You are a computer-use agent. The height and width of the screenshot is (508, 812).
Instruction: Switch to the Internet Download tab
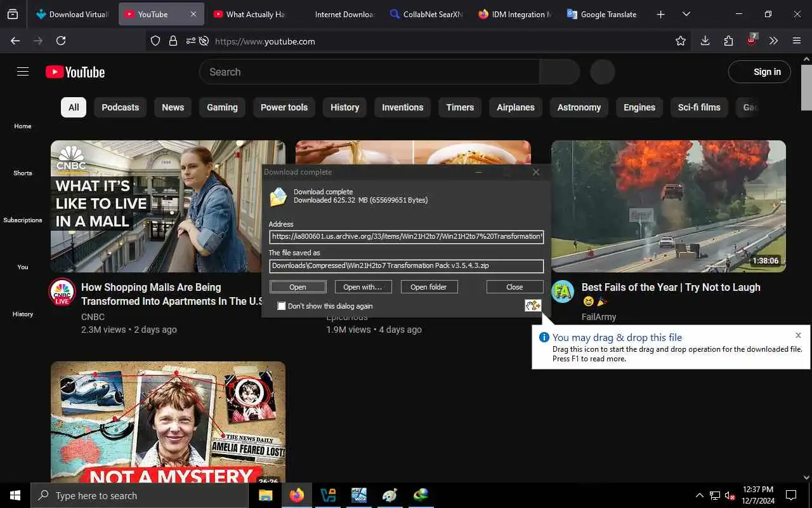pyautogui.click(x=338, y=14)
